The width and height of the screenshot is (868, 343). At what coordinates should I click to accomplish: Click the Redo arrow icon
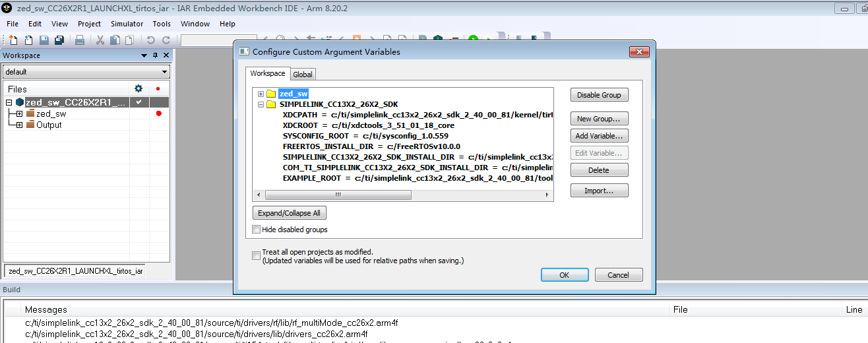pos(166,40)
